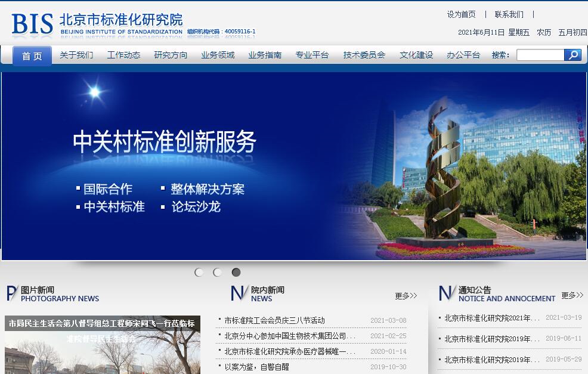Select the second carousel slide dot
Viewport: 588px width, 374px height.
coord(218,273)
